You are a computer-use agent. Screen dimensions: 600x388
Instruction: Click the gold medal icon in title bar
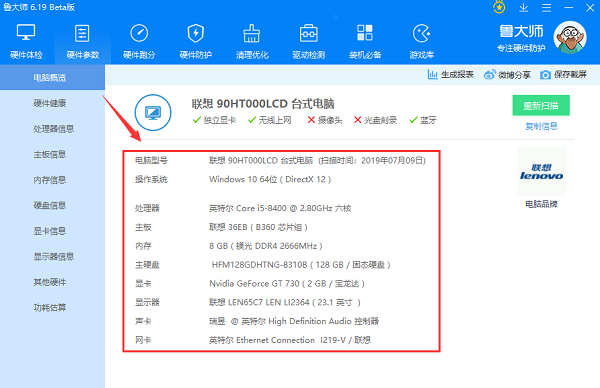click(x=499, y=7)
